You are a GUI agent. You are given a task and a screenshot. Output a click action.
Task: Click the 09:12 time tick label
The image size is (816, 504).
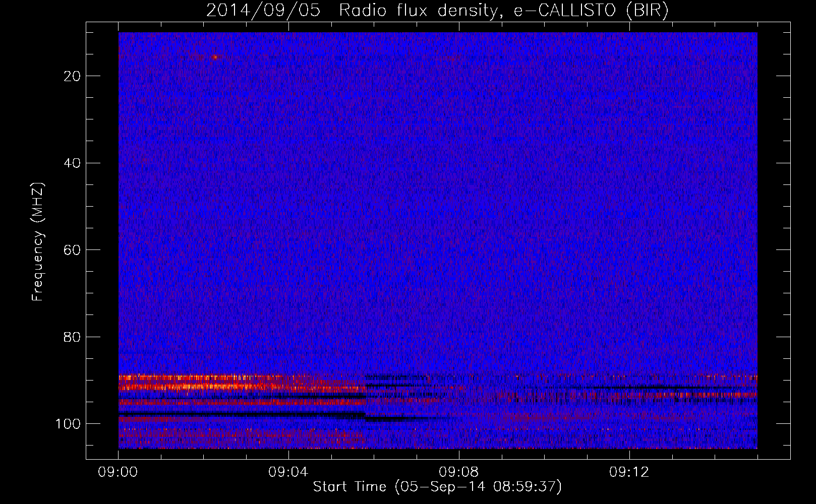click(629, 472)
